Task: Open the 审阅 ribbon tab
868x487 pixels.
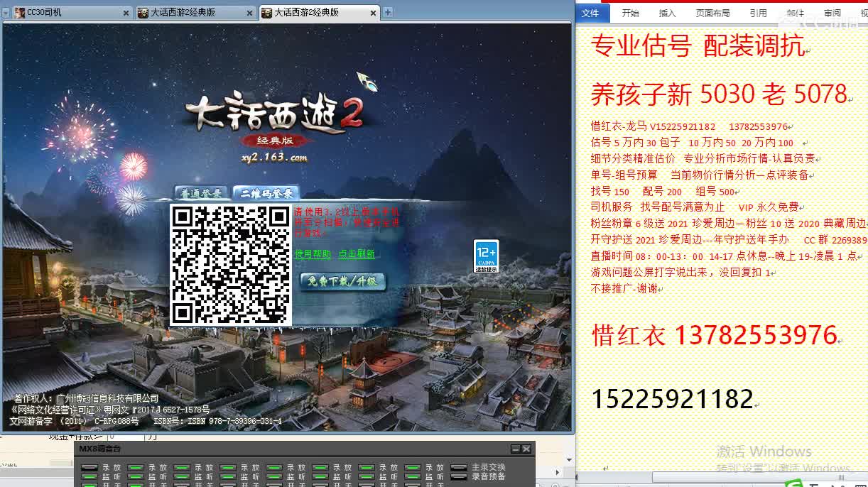Action: pos(832,13)
